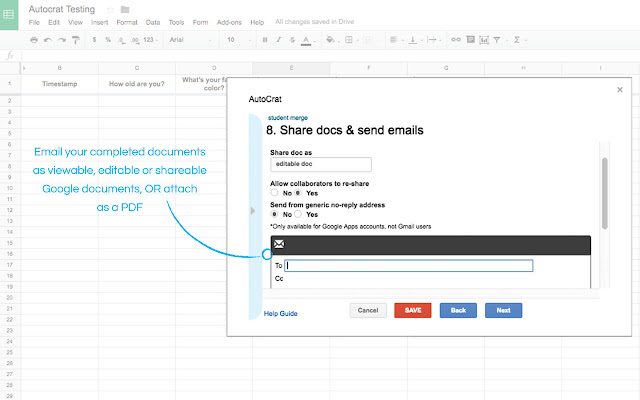Open vertical align options
Image resolution: width=640 pixels, height=400 pixels.
(413, 40)
